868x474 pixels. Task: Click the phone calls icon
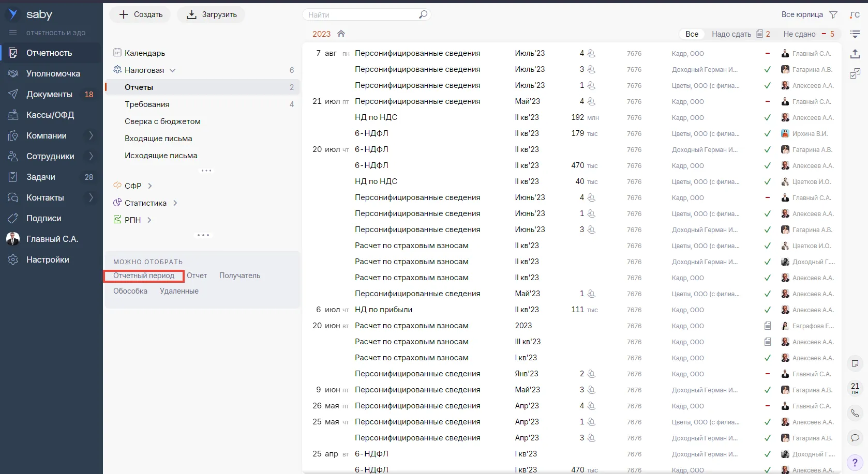point(855,413)
